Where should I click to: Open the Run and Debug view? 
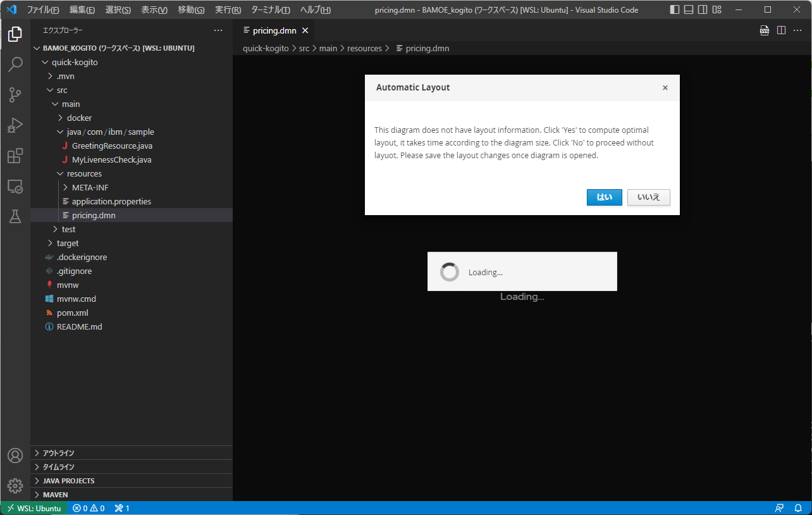click(15, 125)
